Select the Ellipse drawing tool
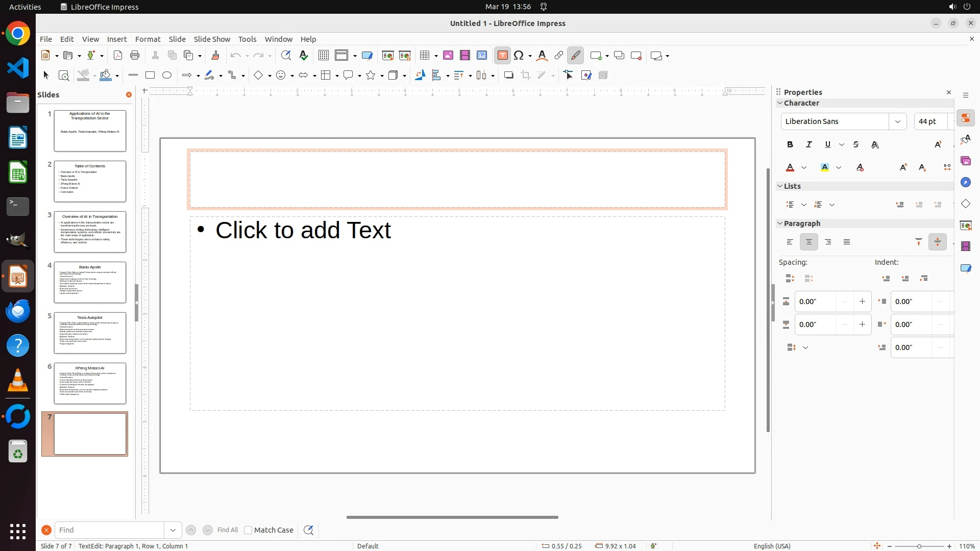 tap(167, 76)
